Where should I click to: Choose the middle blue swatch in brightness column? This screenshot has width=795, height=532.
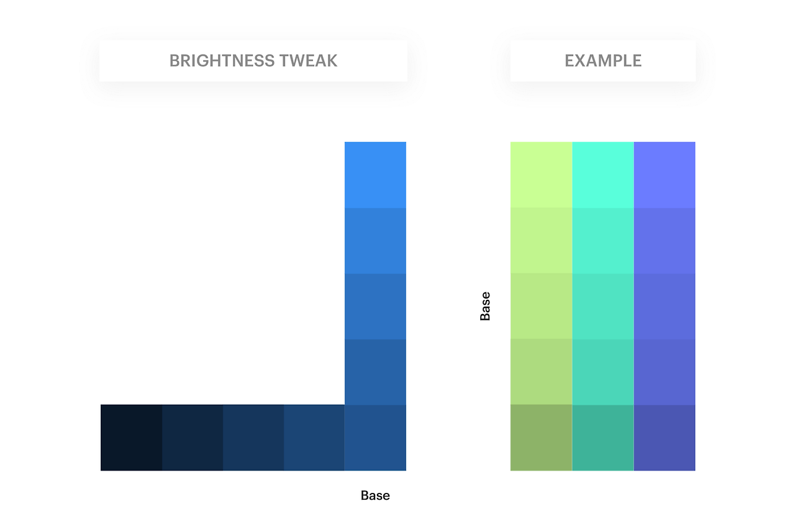(x=375, y=307)
